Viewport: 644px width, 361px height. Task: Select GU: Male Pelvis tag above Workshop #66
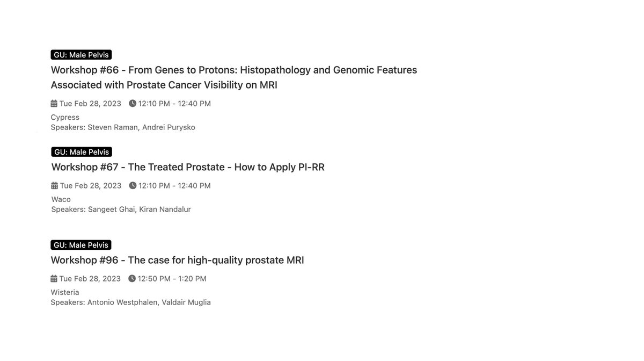(x=81, y=55)
